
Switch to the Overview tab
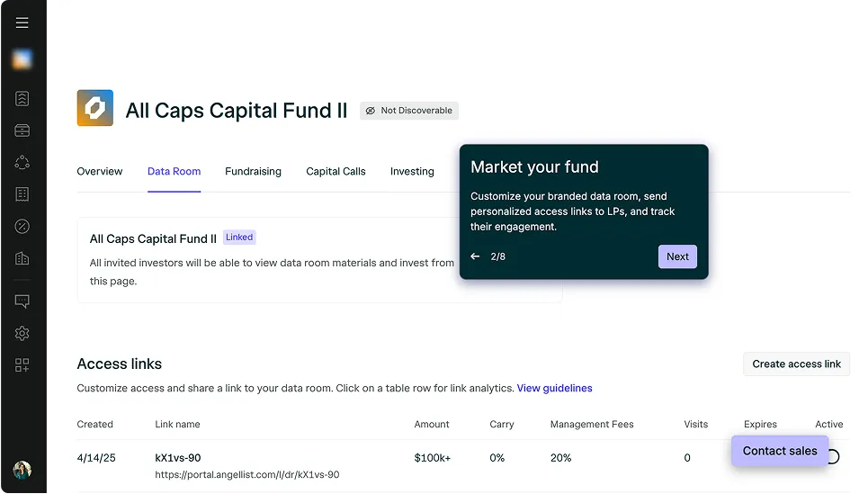100,172
